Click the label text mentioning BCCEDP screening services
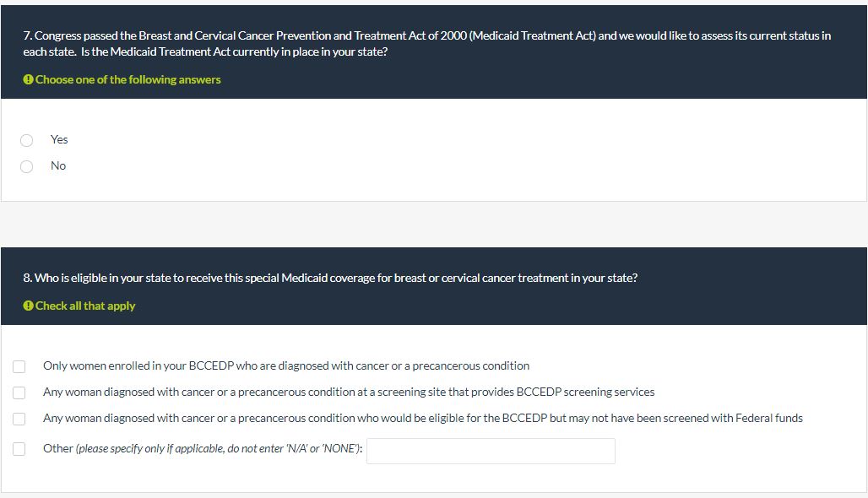This screenshot has height=498, width=868. point(349,392)
